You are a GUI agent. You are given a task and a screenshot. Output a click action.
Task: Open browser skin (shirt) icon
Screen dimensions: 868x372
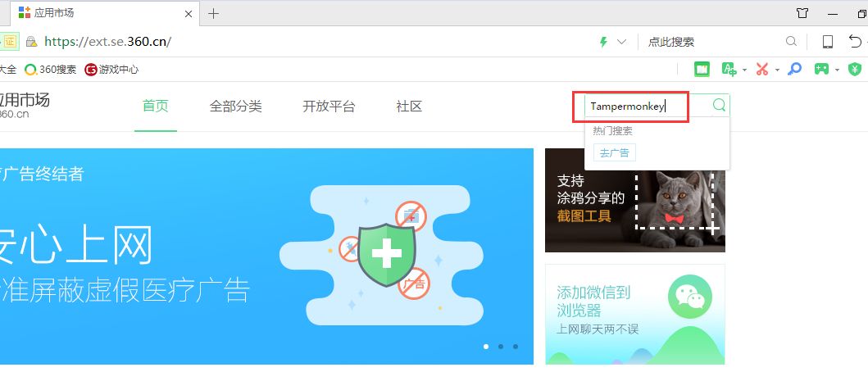(x=802, y=13)
